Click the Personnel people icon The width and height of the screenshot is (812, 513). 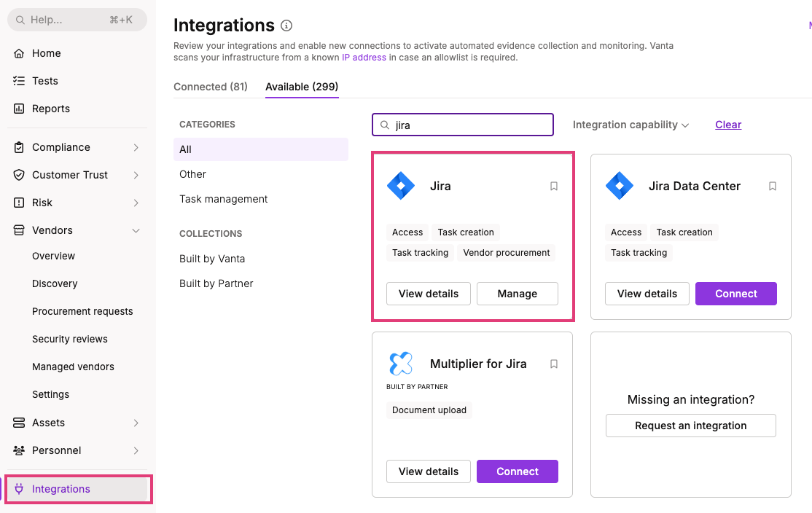coord(19,450)
